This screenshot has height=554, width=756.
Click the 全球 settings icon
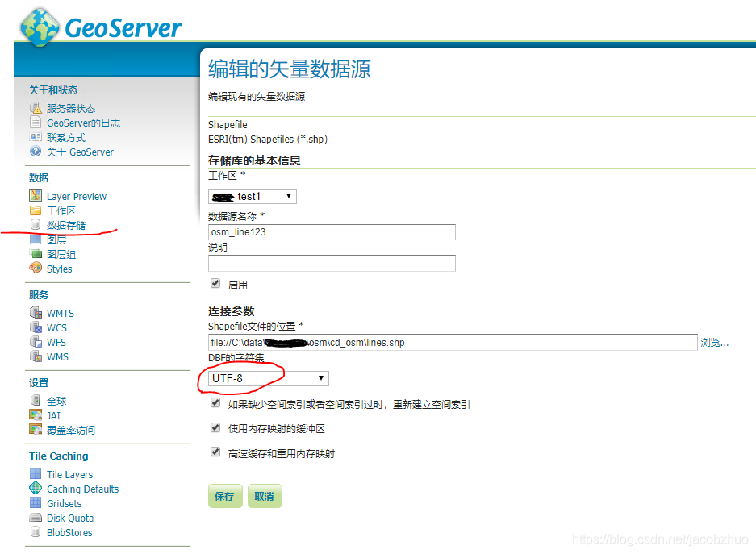(x=36, y=400)
